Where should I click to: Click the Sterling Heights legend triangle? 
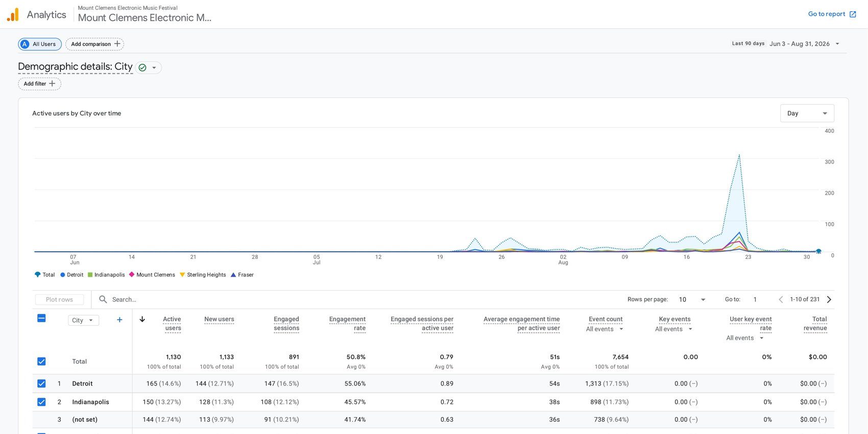[x=182, y=275]
